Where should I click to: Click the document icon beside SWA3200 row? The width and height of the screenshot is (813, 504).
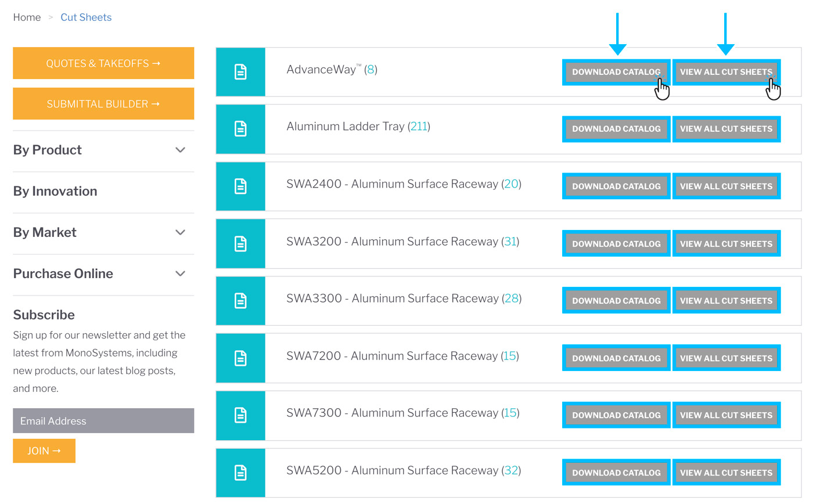[x=240, y=244]
